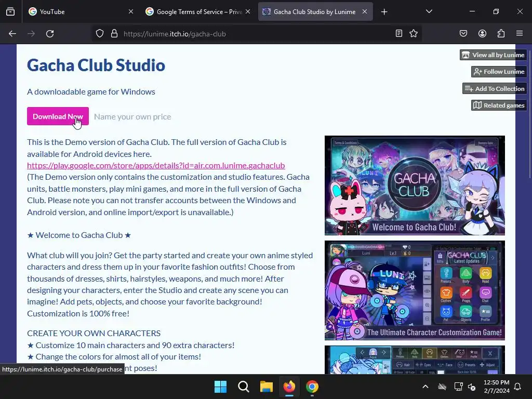Screen dimensions: 532x399
Task: Click the OneDrive cloud tray icon
Action: pyautogui.click(x=442, y=387)
